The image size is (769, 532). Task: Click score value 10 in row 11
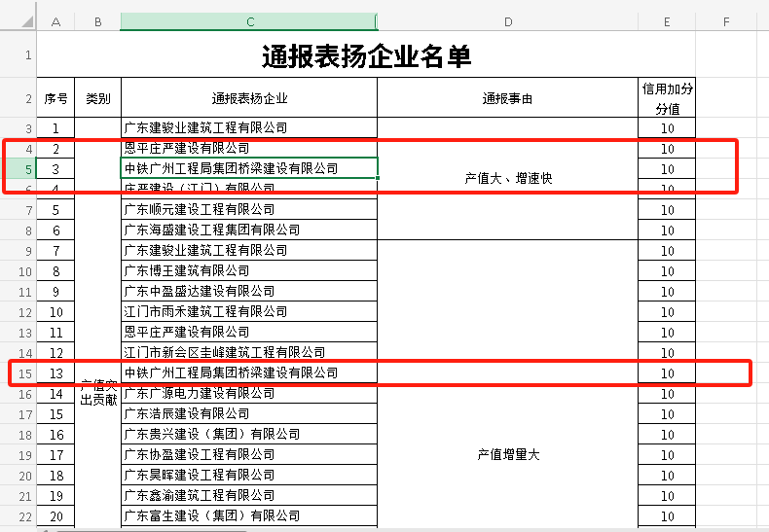point(667,292)
